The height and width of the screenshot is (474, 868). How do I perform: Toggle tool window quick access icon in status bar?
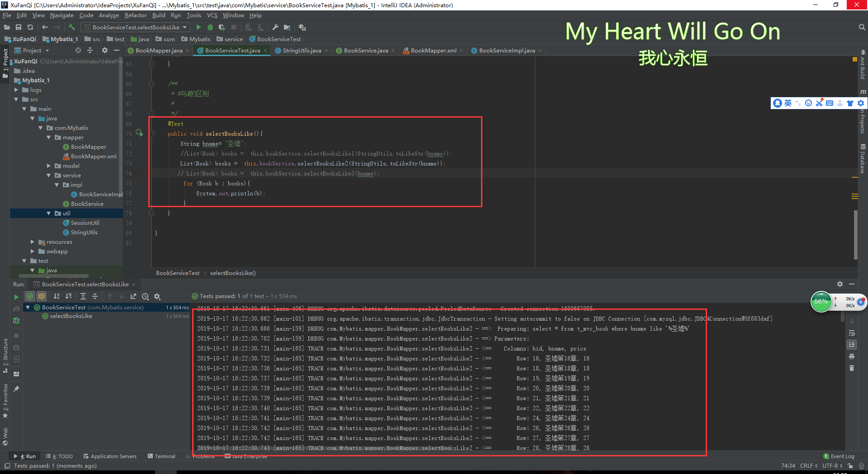click(7, 466)
